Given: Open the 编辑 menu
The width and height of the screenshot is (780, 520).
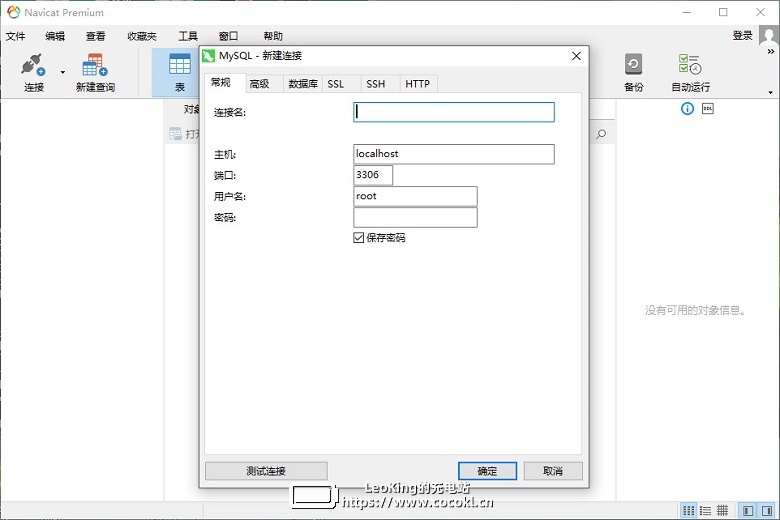Looking at the screenshot, I should [x=55, y=36].
